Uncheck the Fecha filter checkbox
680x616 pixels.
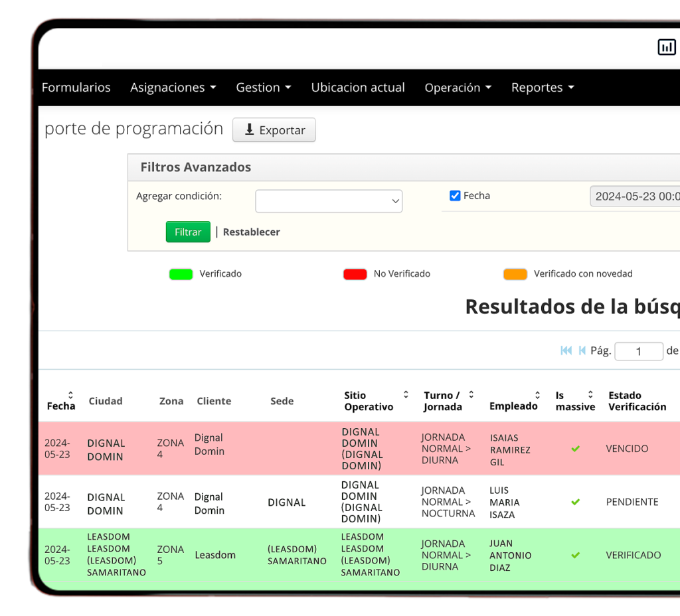(x=454, y=195)
